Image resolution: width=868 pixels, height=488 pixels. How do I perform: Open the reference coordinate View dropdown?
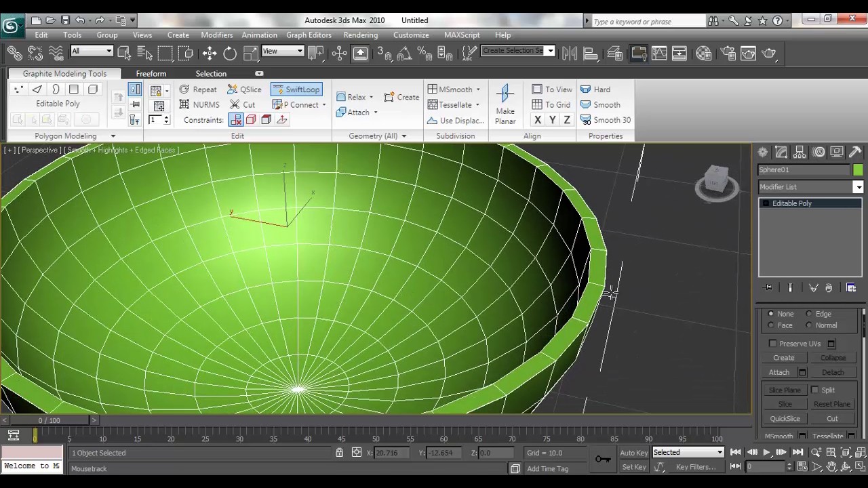(x=283, y=51)
